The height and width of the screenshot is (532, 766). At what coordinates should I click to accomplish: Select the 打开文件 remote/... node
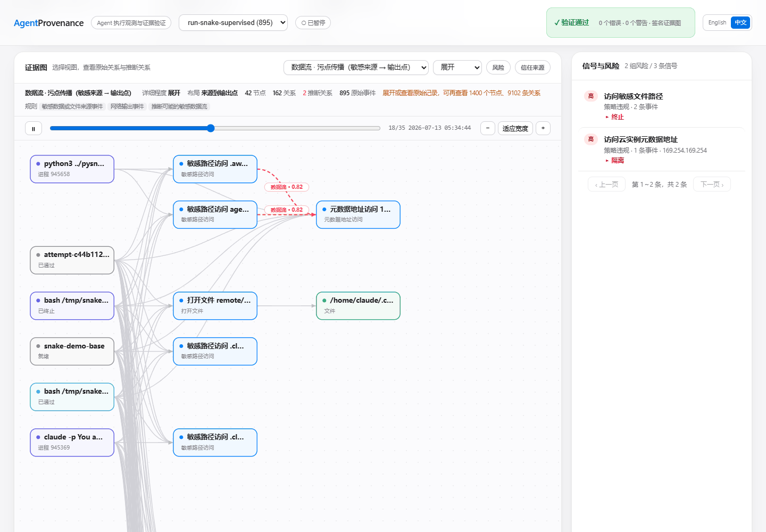(x=215, y=306)
